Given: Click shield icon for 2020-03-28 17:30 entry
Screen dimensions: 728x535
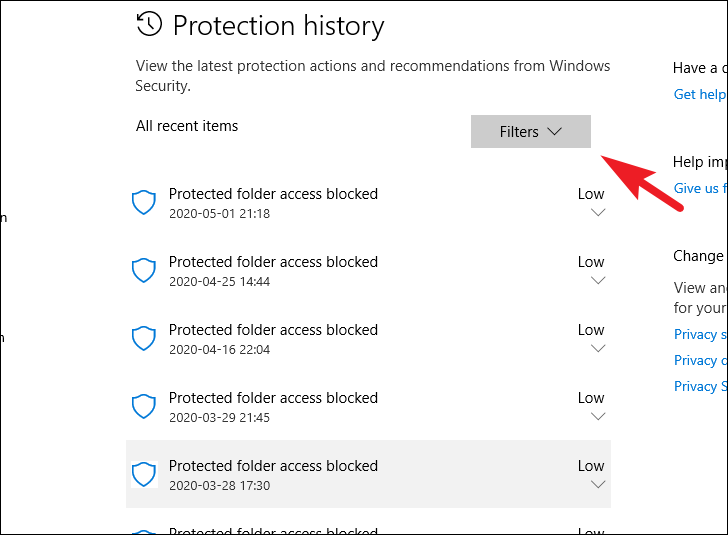Looking at the screenshot, I should [x=145, y=475].
